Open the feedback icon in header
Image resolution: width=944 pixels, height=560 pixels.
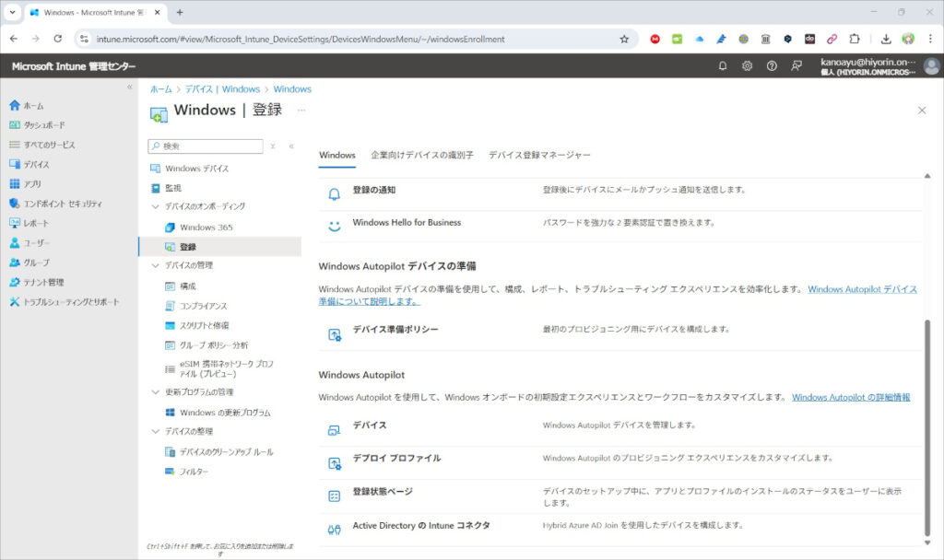coord(796,66)
